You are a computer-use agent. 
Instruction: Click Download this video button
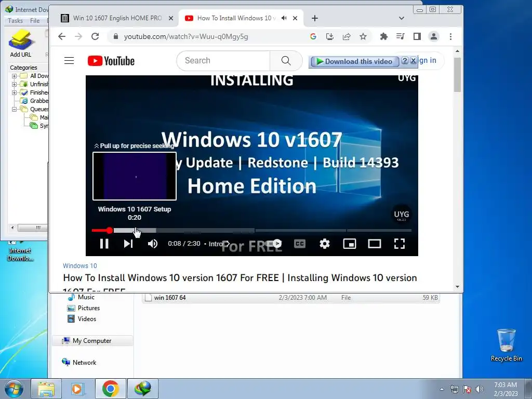[354, 61]
